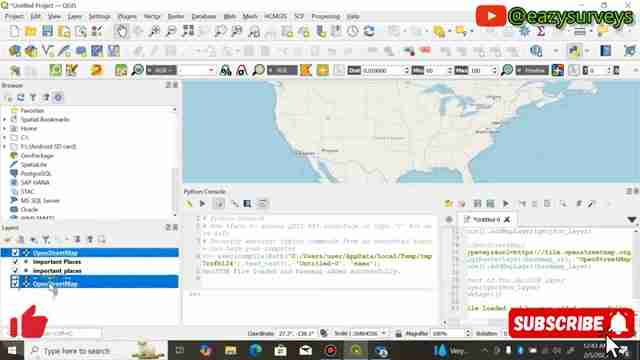Screen dimensions: 640x360
Task: Save the script in the editor toolbar
Action: pos(477,203)
